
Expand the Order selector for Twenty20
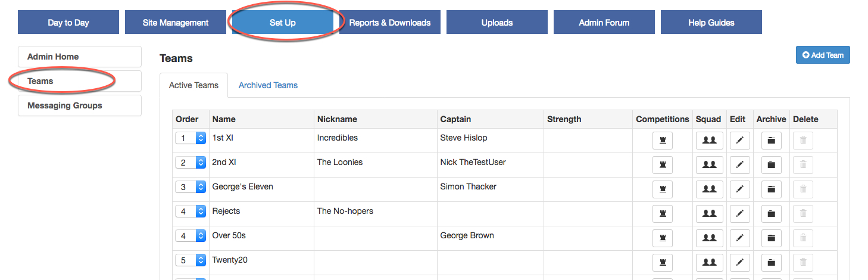[191, 260]
